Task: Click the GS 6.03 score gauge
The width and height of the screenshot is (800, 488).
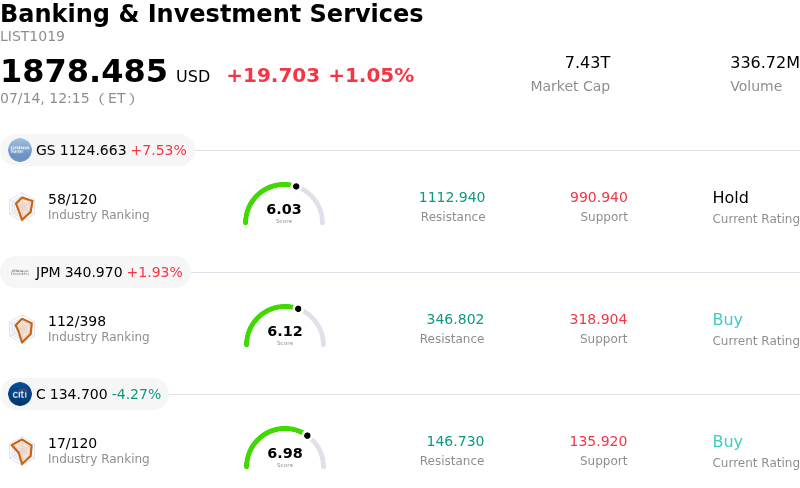Action: tap(284, 204)
